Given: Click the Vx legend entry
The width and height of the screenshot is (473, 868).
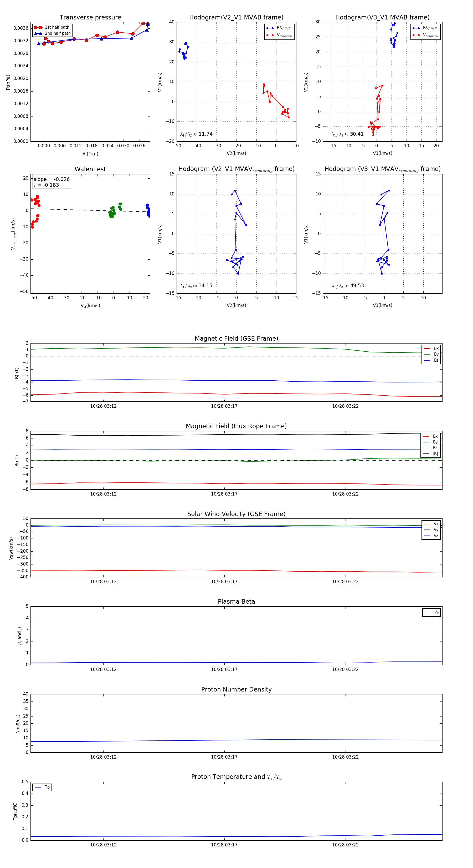Looking at the screenshot, I should pyautogui.click(x=431, y=524).
